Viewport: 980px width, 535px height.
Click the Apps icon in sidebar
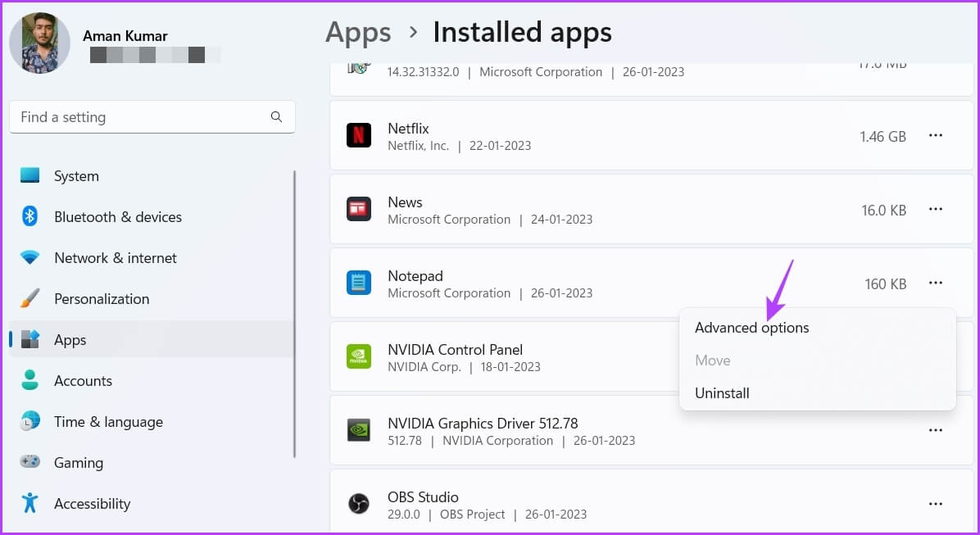[x=30, y=339]
